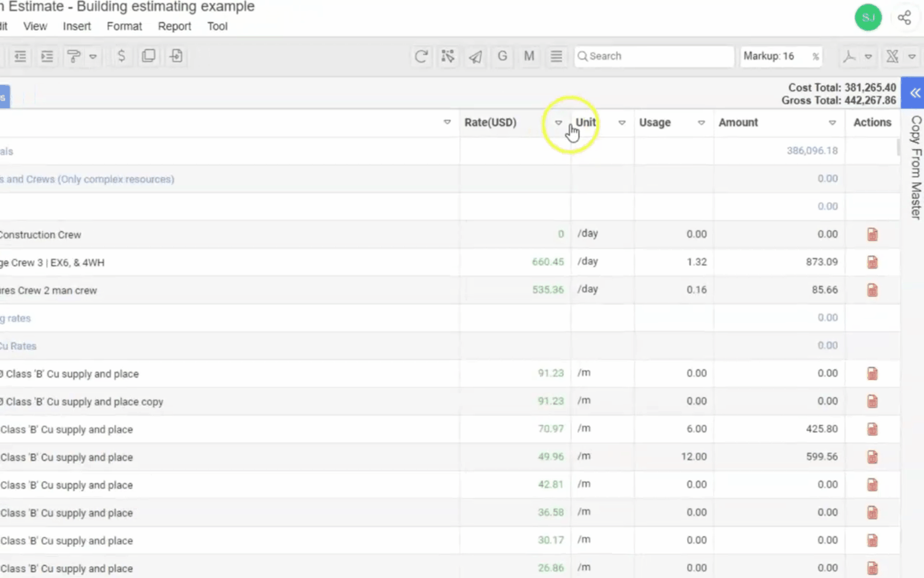The height and width of the screenshot is (578, 924).
Task: Open the Usage column filter dropdown
Action: 701,123
